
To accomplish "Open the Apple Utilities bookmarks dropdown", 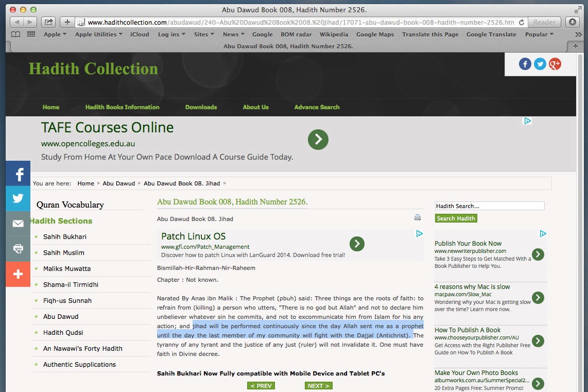I will 99,35.
